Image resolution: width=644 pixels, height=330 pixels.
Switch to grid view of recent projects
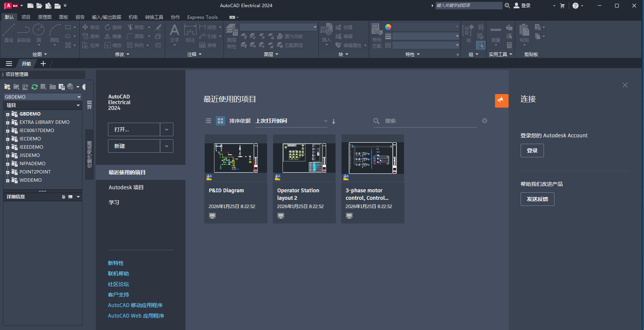pyautogui.click(x=220, y=121)
